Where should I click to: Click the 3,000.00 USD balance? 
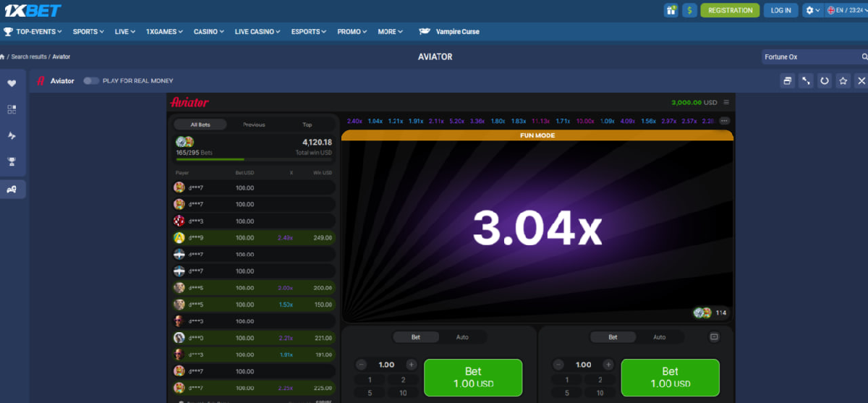(694, 102)
